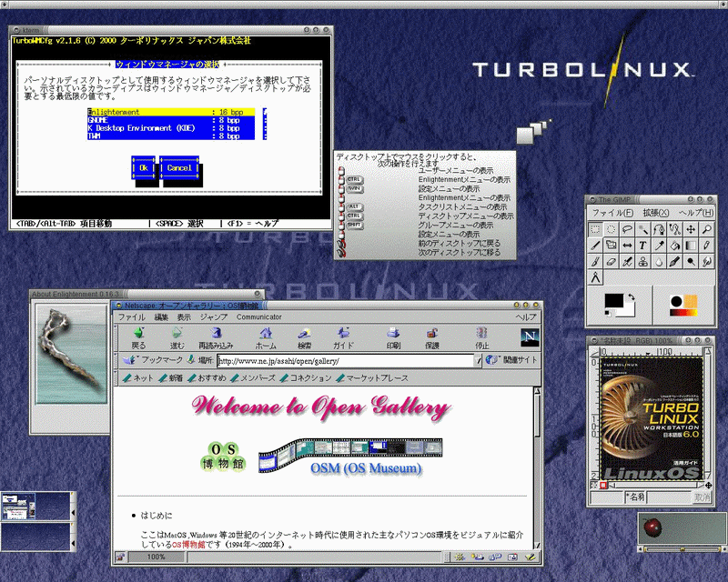Swap foreground and background colors arrow
The width and height of the screenshot is (728, 582).
(x=632, y=297)
